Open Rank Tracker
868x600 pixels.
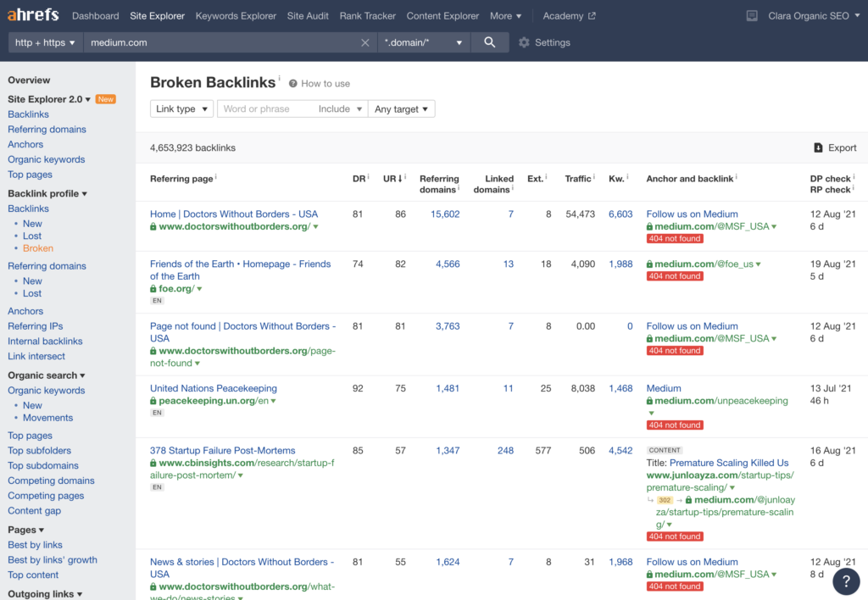click(368, 16)
